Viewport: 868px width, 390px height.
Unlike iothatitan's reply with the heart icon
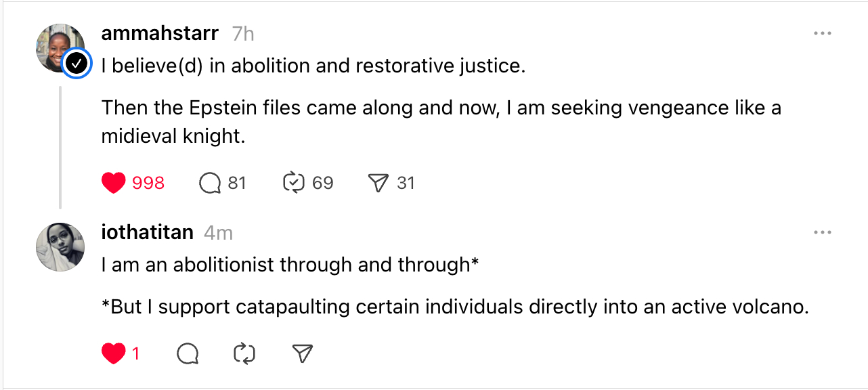[113, 353]
